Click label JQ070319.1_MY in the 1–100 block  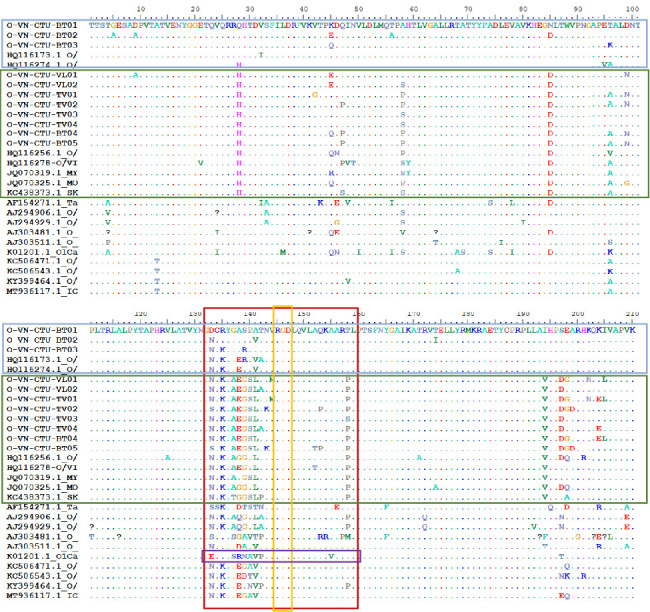click(x=42, y=173)
